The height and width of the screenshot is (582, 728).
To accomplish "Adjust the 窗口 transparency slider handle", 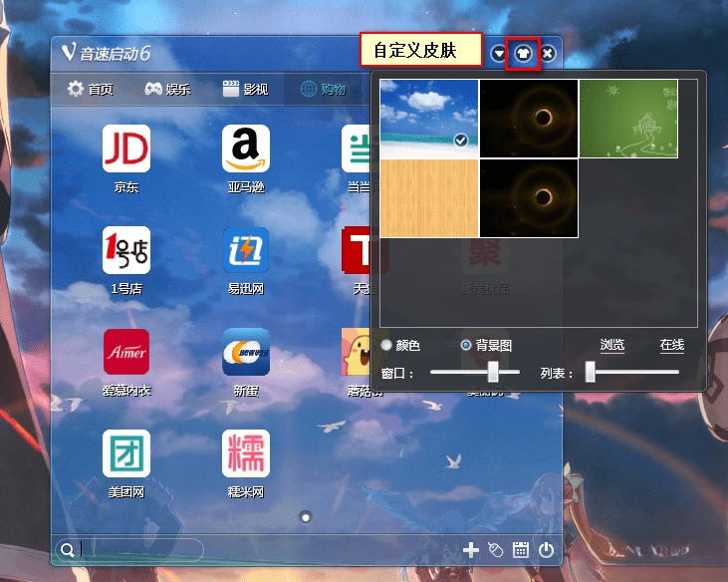I will coord(493,372).
